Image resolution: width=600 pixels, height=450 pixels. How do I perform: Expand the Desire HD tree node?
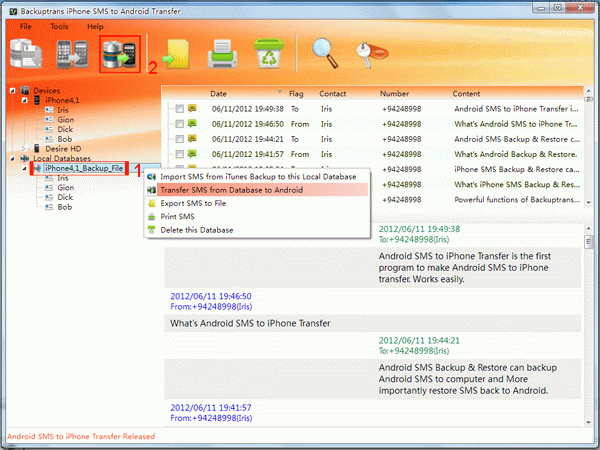[24, 148]
